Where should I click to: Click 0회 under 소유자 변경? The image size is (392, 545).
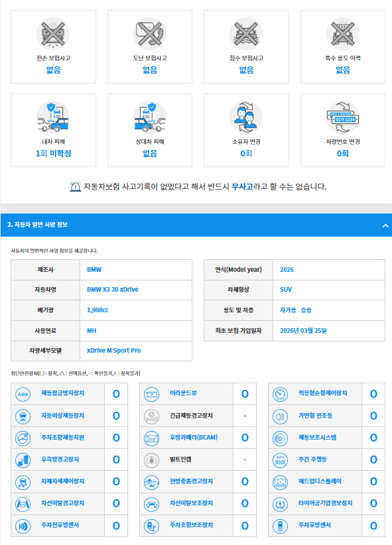click(x=246, y=153)
